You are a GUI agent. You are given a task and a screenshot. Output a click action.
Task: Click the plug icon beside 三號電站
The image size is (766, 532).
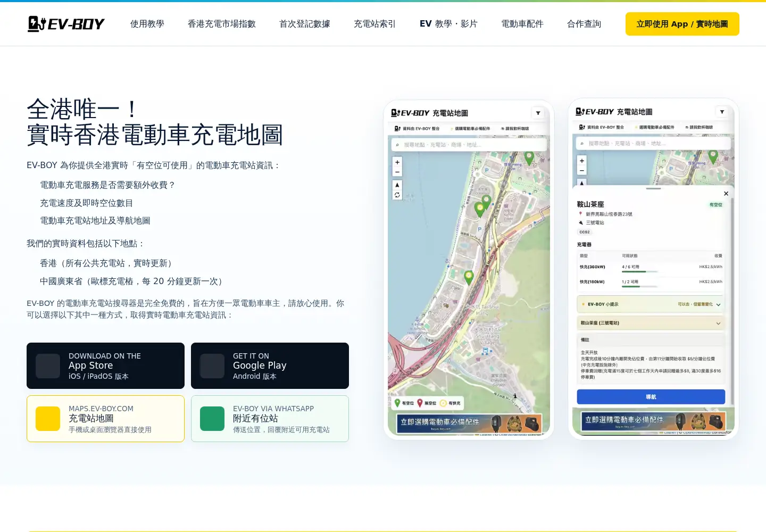click(581, 222)
